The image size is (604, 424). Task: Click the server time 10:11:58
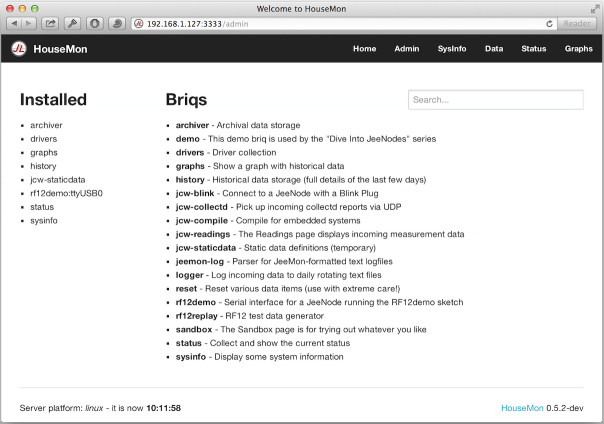[x=163, y=408]
